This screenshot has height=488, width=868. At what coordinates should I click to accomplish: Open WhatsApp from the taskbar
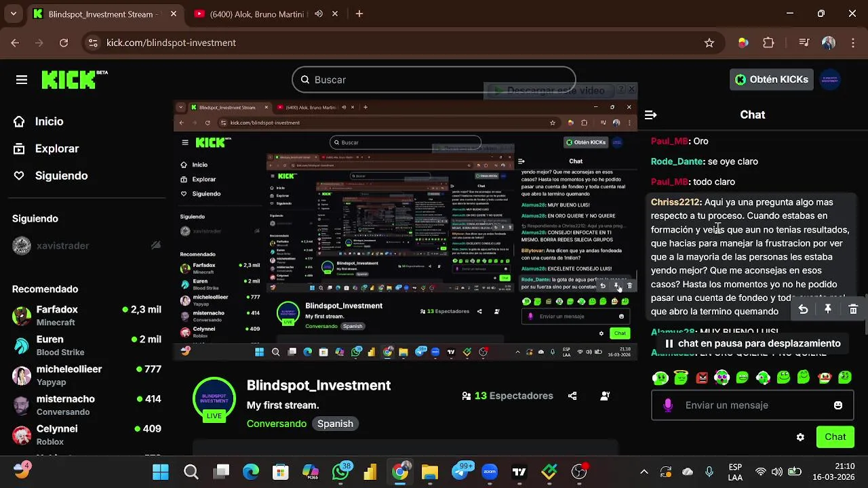tap(341, 472)
